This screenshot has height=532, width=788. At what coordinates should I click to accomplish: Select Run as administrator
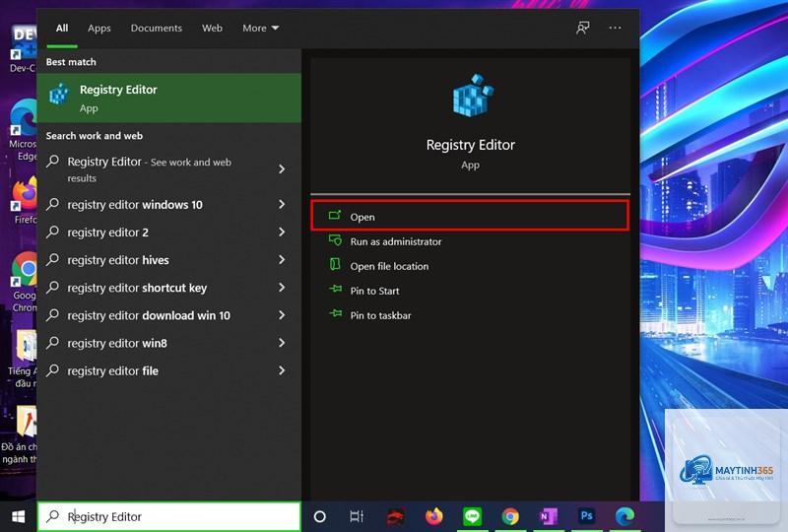click(x=396, y=242)
